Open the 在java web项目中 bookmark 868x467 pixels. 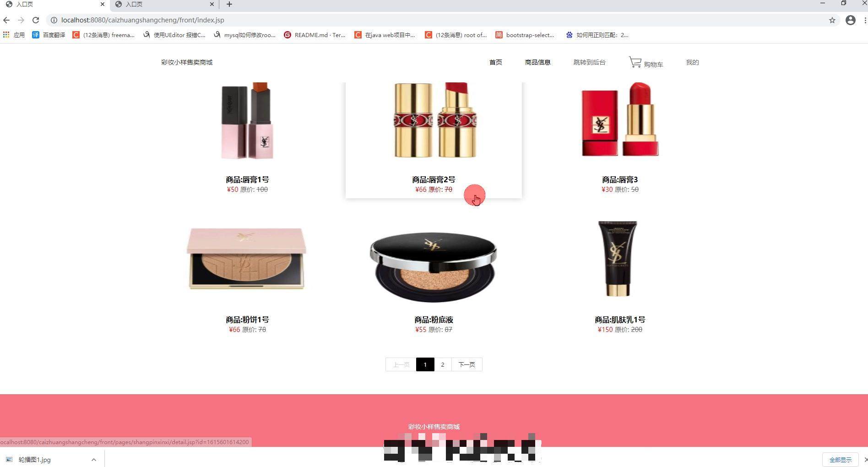385,35
